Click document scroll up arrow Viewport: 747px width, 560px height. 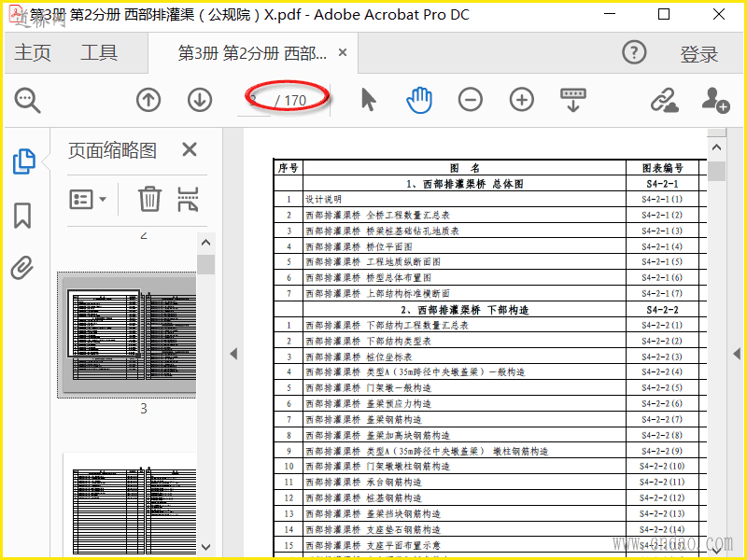pos(716,147)
